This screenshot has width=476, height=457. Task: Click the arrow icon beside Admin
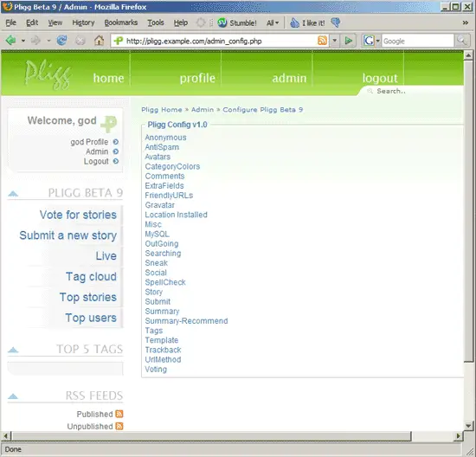pyautogui.click(x=116, y=151)
